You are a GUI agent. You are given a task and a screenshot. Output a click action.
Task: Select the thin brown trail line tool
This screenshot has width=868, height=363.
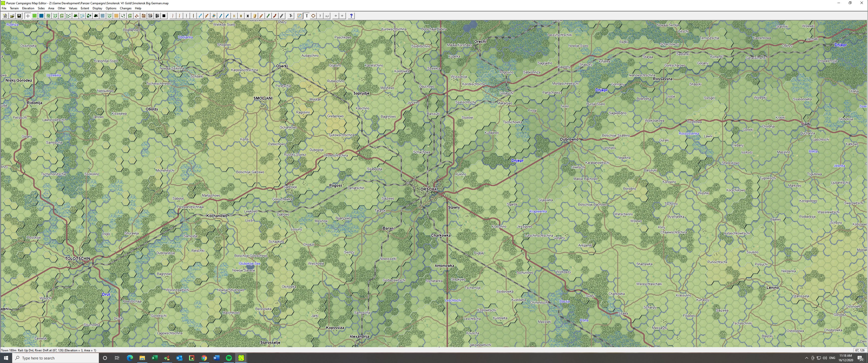click(173, 16)
